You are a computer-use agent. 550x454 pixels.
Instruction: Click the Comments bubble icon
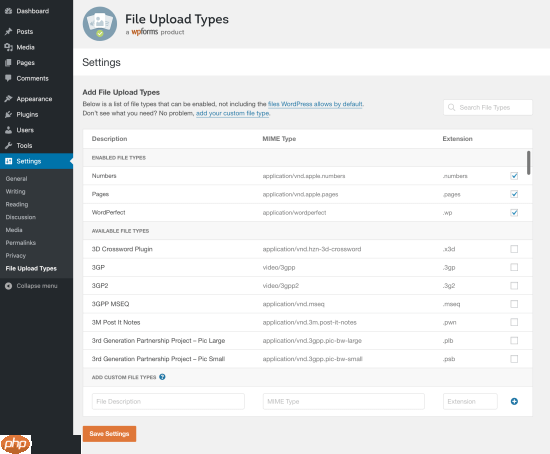8,78
